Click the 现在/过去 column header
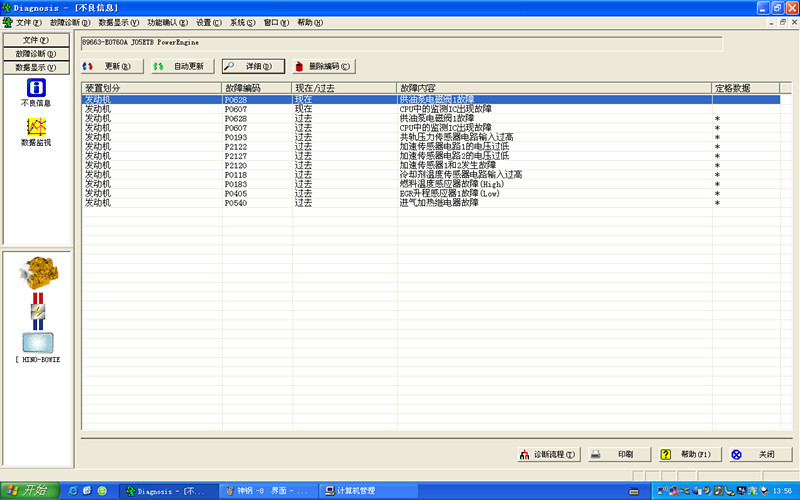The image size is (800, 500). pos(344,88)
